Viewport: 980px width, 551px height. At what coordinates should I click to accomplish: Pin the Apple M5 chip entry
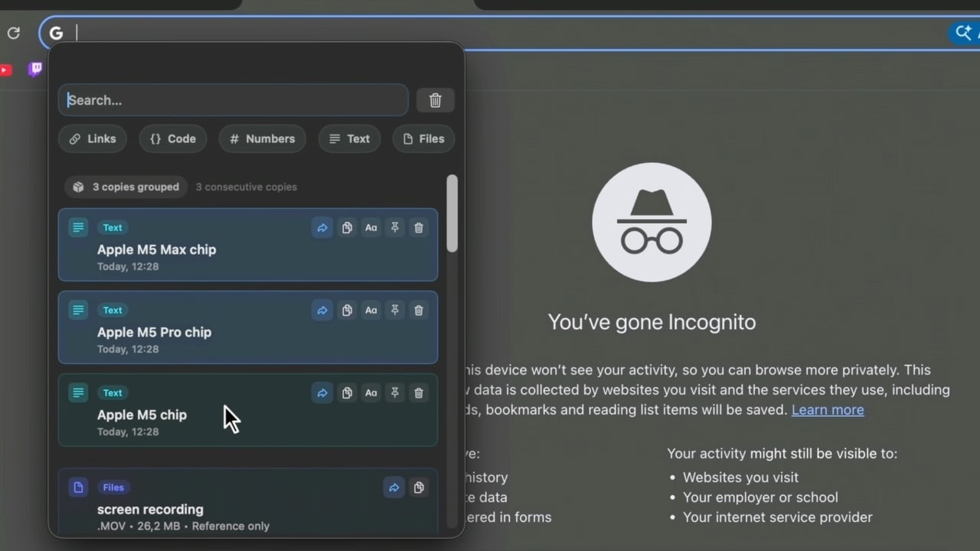coord(395,393)
